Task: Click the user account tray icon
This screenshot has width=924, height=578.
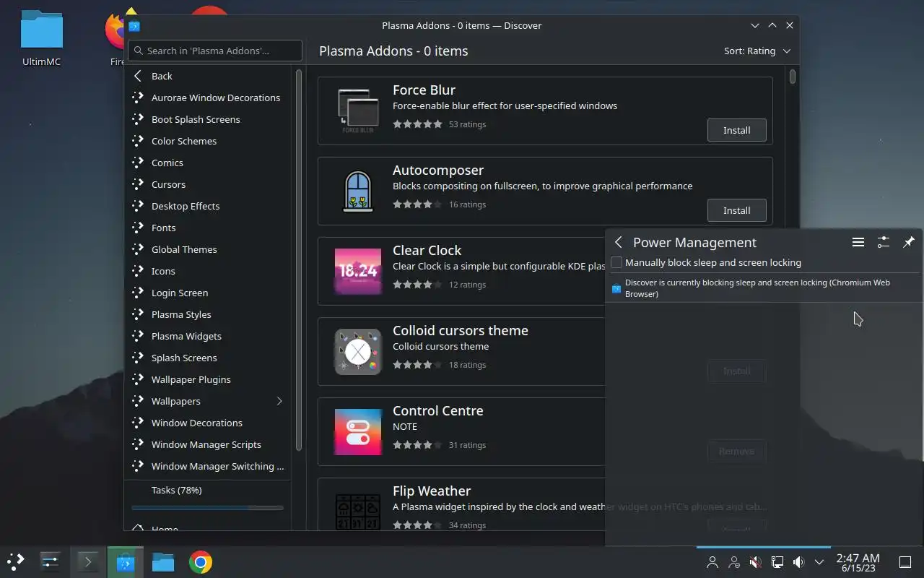Action: pyautogui.click(x=712, y=562)
